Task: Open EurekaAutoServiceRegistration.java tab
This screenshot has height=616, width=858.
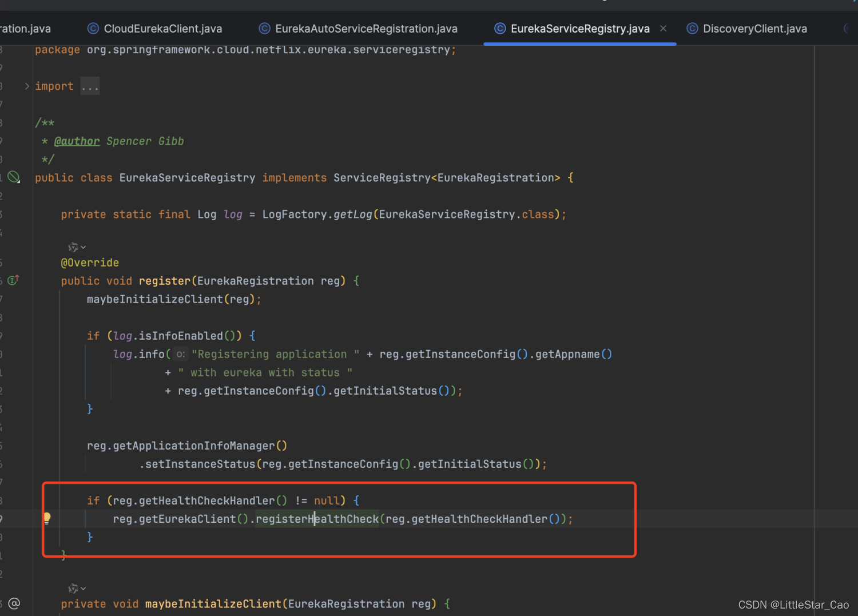Action: click(358, 29)
